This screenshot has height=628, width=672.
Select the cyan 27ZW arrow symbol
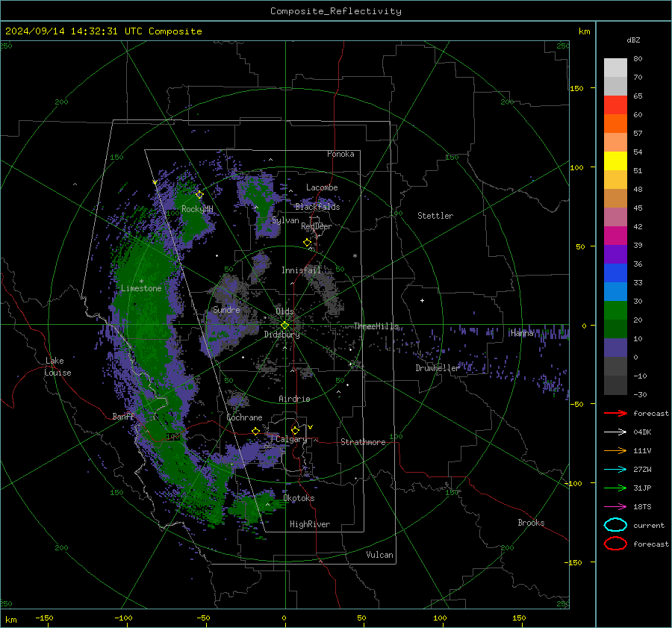coord(615,470)
